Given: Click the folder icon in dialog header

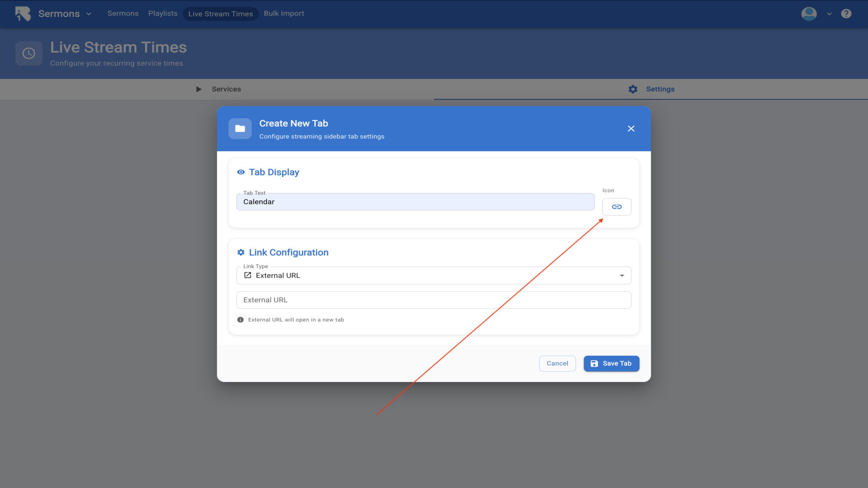Looking at the screenshot, I should tap(240, 129).
